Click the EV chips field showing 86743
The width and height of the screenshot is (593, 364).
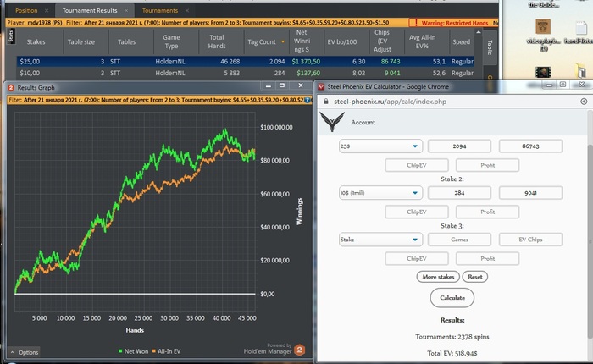(x=530, y=146)
